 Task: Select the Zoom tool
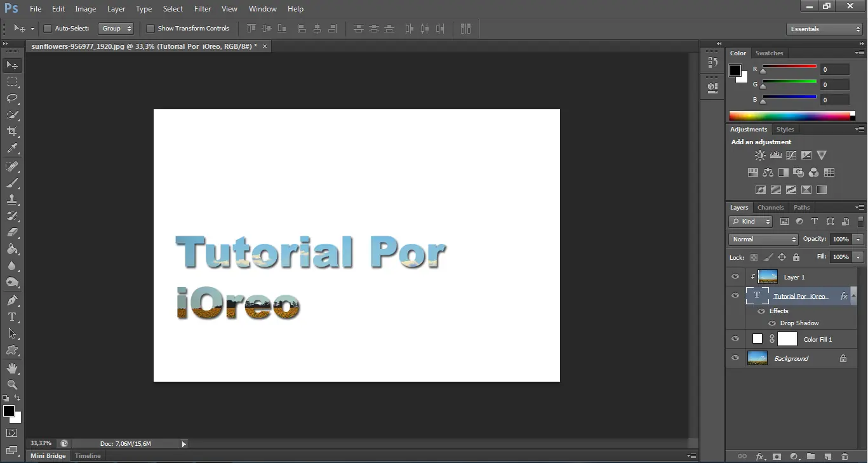(x=12, y=385)
